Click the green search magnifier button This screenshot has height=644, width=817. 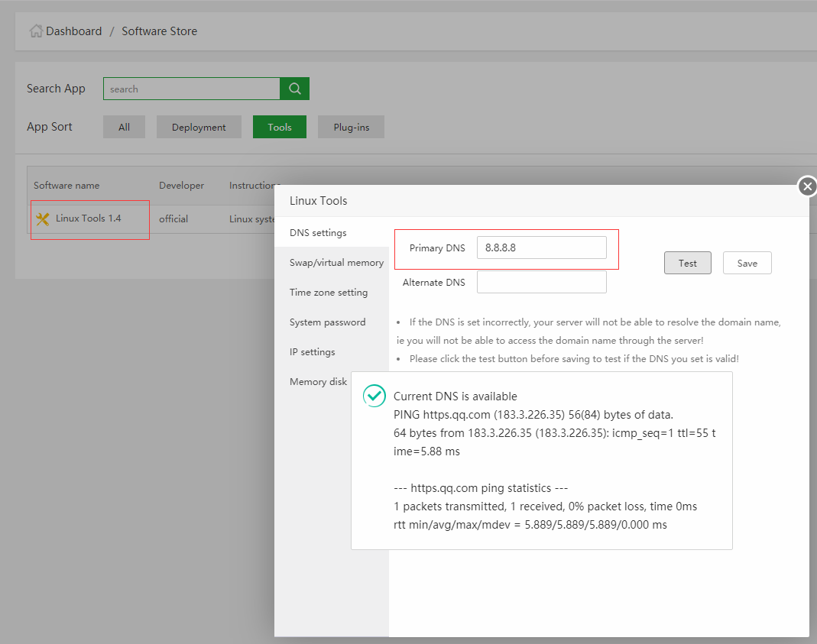tap(294, 89)
